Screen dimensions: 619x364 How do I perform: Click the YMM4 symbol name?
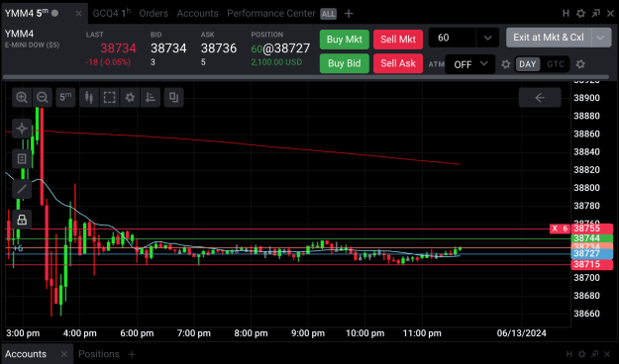click(19, 34)
